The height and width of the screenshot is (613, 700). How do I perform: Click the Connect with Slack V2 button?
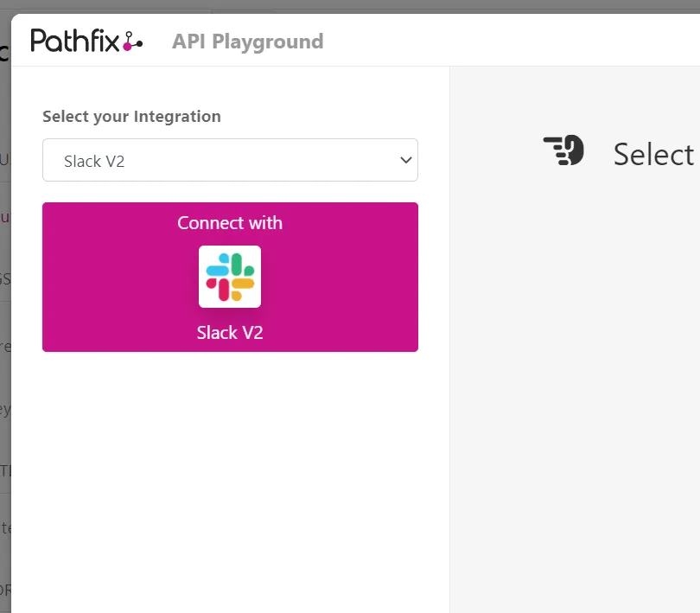(230, 277)
